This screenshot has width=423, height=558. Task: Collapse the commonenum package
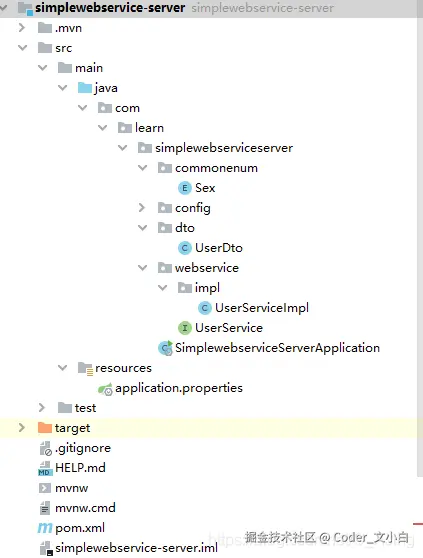tap(142, 168)
